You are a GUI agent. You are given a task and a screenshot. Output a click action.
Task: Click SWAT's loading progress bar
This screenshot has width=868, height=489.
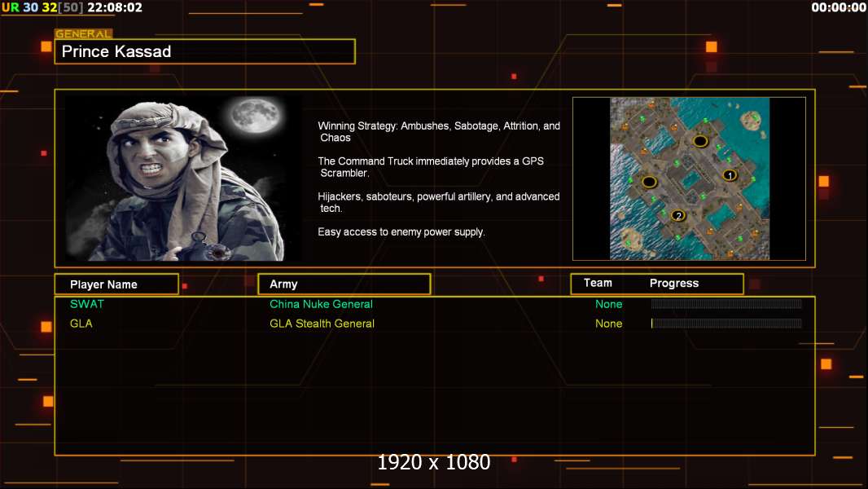pos(726,303)
